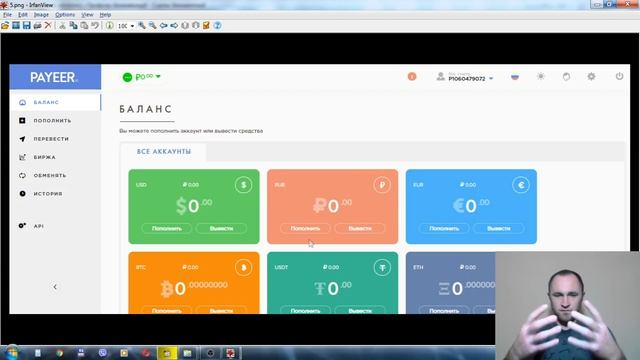Click Вывести on RUB card

click(x=360, y=229)
